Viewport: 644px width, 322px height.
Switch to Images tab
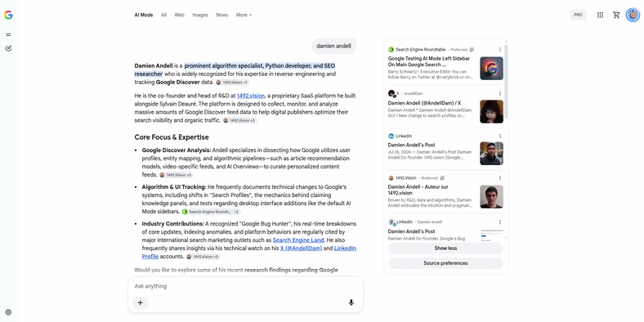coord(200,16)
